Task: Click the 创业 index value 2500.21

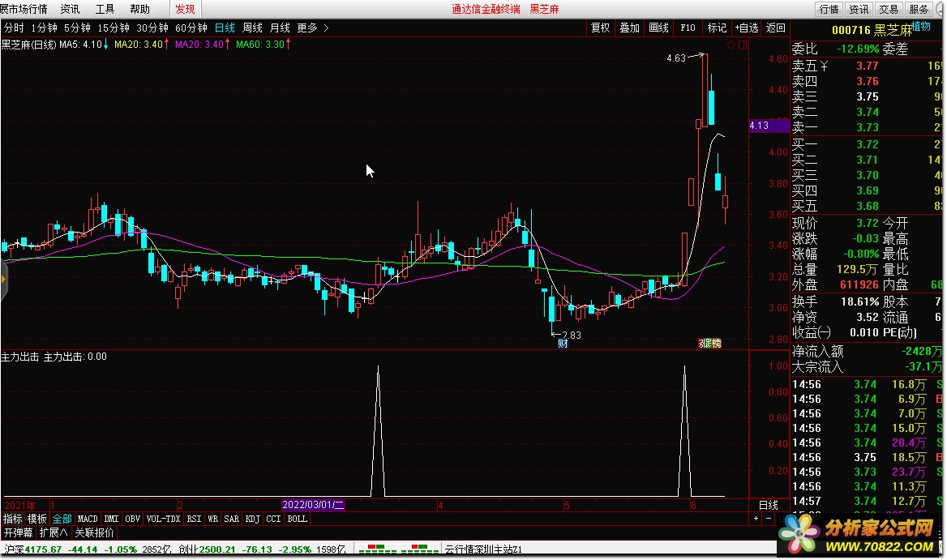Action: click(x=217, y=549)
